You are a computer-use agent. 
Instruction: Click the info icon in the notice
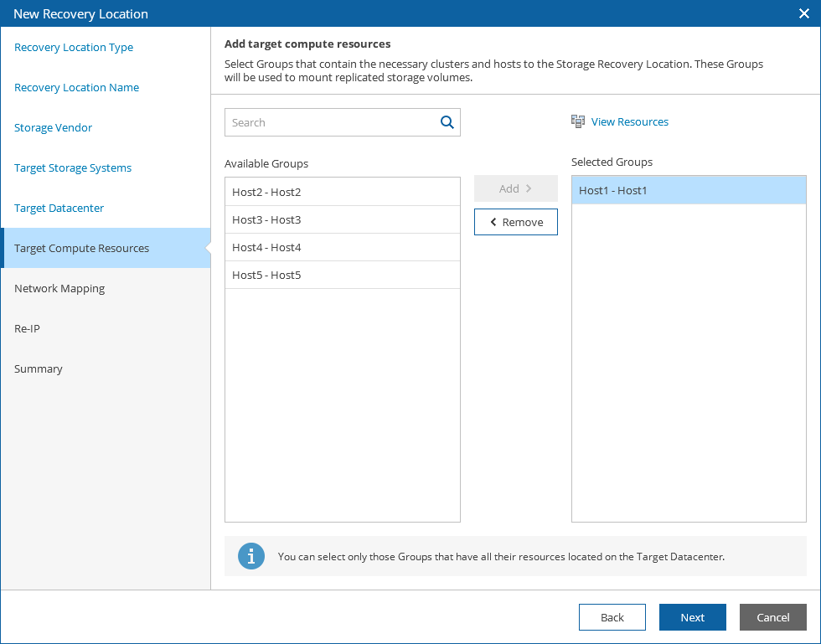click(x=251, y=556)
